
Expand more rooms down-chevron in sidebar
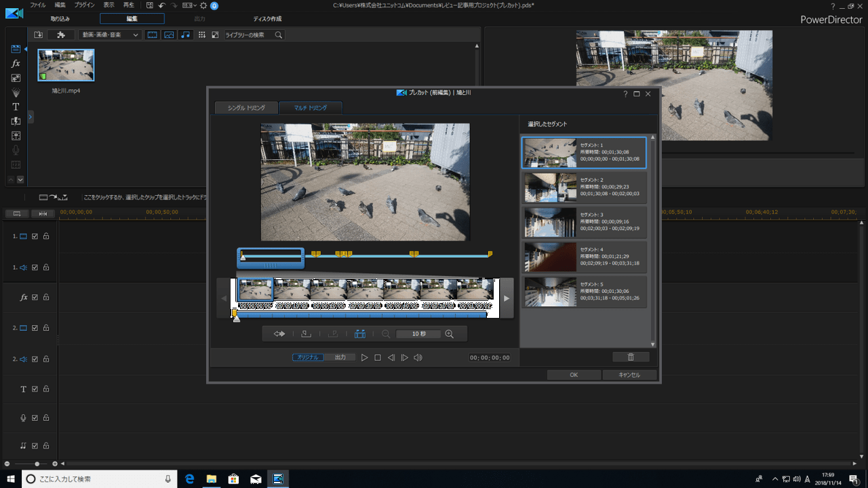[x=20, y=180]
